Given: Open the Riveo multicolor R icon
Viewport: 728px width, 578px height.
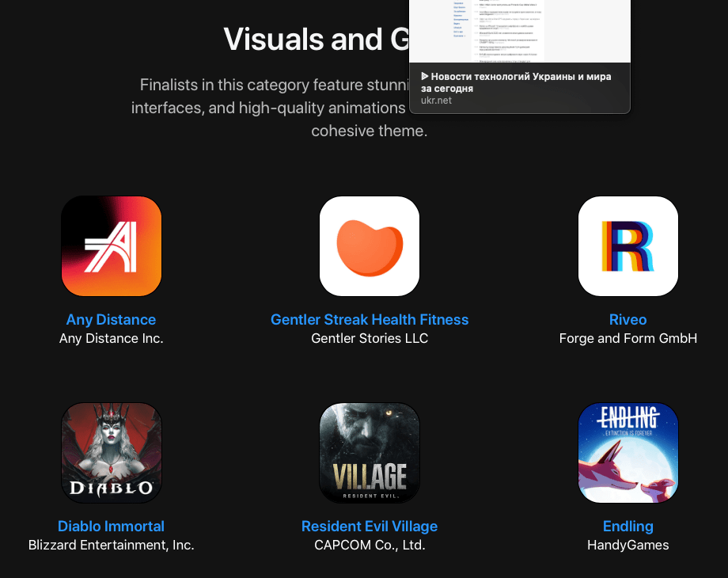Looking at the screenshot, I should pos(628,246).
